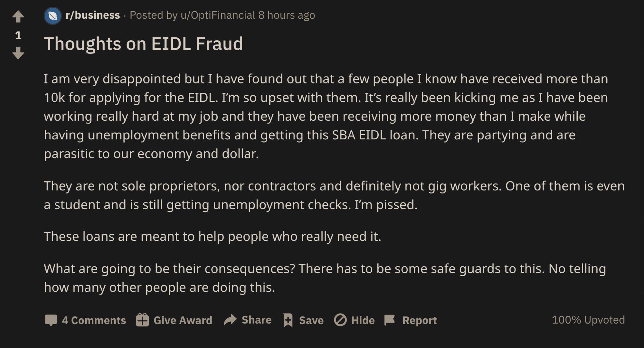This screenshot has width=644, height=348.
Task: Choose the 'Hide' text label
Action: [363, 320]
